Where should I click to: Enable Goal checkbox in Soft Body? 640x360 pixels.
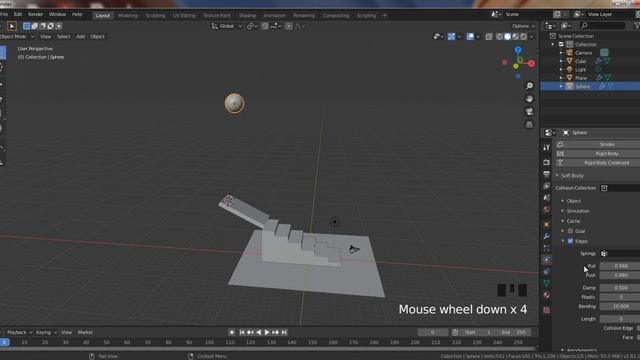[x=570, y=231]
